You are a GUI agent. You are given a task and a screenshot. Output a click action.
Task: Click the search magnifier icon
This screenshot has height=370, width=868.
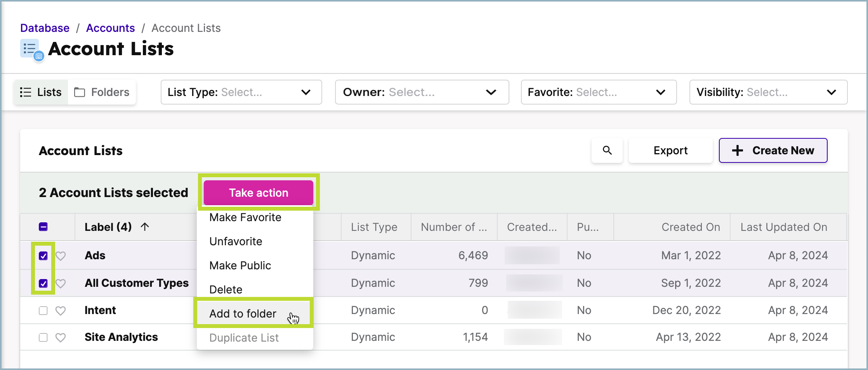[607, 150]
